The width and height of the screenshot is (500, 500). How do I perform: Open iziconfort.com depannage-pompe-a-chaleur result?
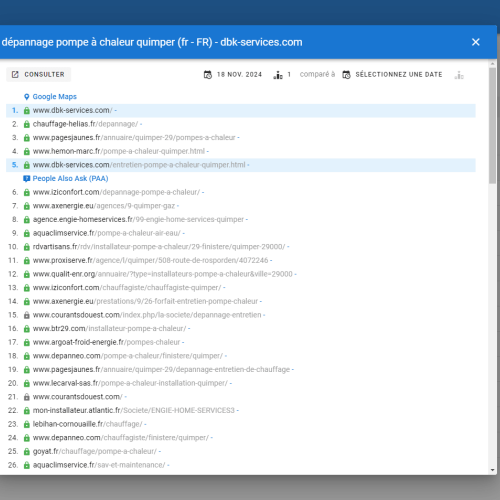pos(116,192)
